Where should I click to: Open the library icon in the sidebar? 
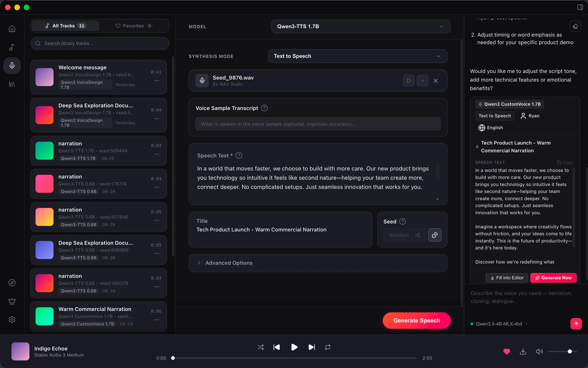coord(12,84)
